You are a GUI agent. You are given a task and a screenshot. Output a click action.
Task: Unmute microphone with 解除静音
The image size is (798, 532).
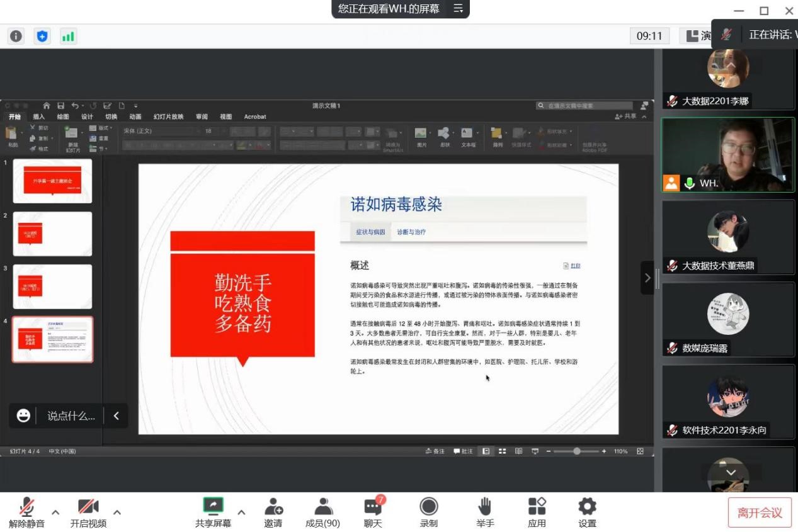[x=26, y=506]
